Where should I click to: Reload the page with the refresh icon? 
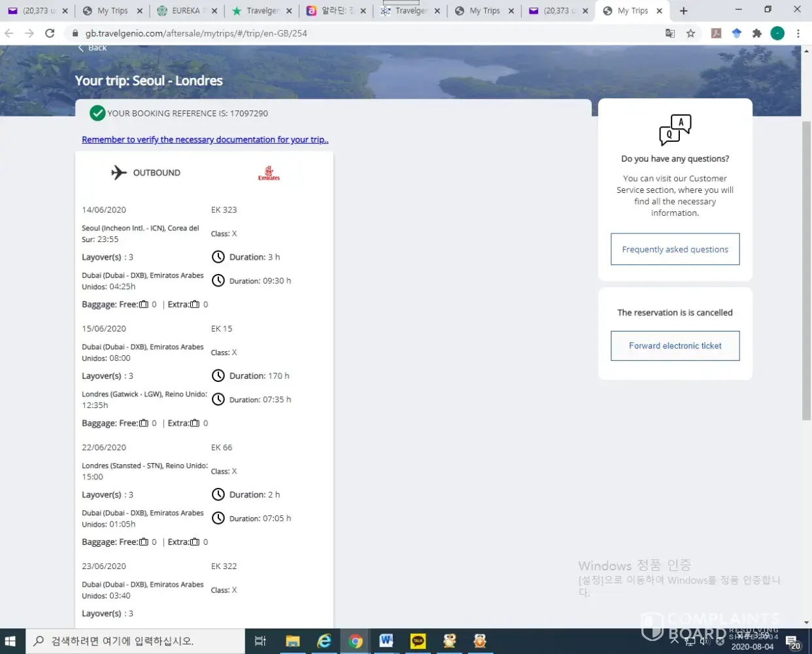(50, 33)
